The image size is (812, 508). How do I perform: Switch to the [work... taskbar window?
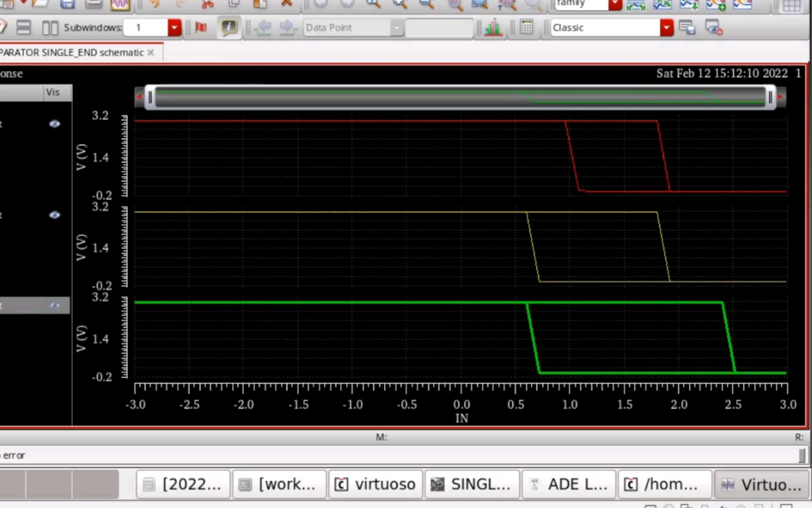(x=279, y=484)
